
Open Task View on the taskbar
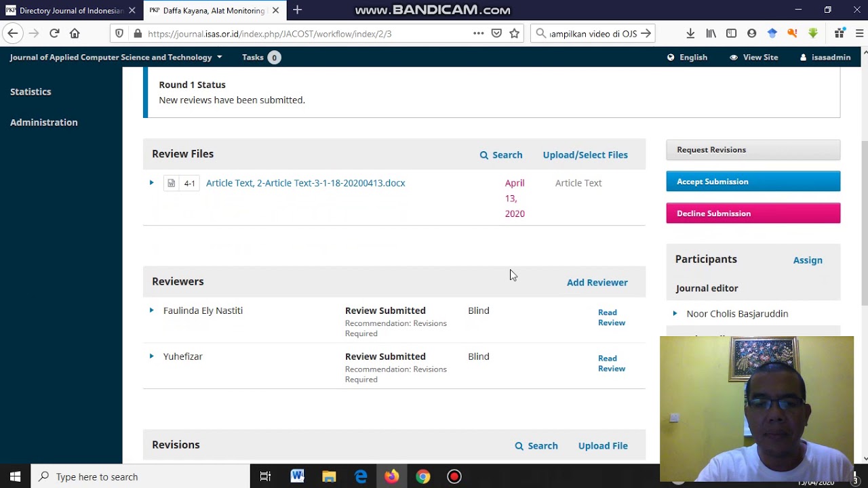tap(265, 476)
